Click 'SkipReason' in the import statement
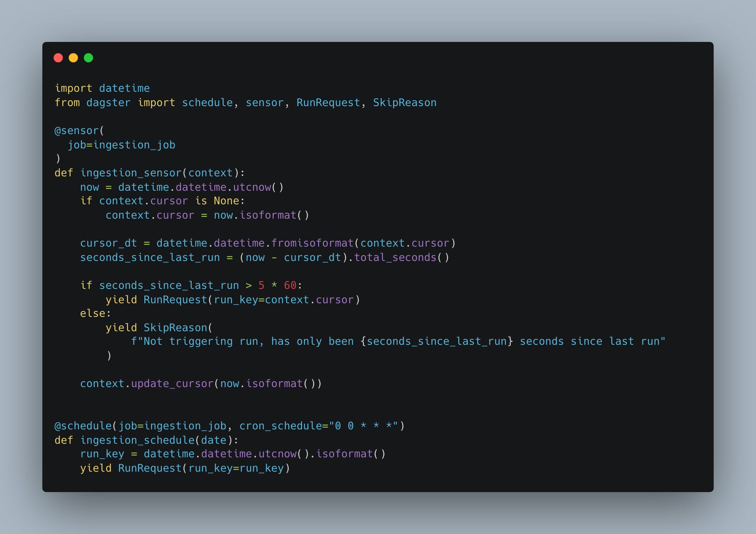The width and height of the screenshot is (756, 534). (x=405, y=103)
